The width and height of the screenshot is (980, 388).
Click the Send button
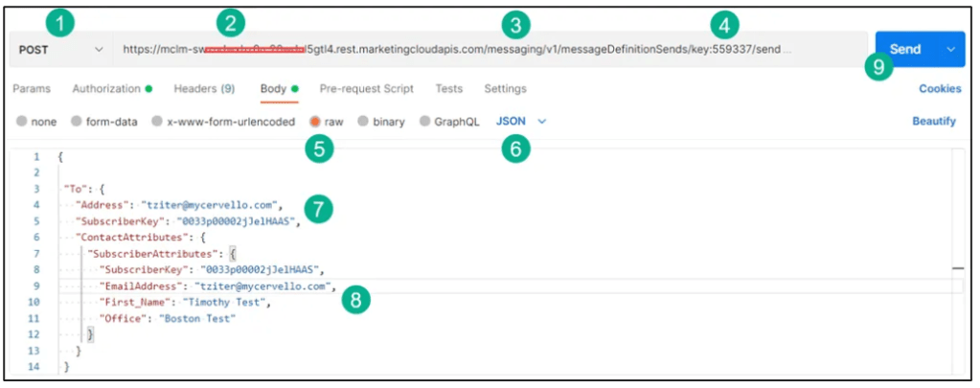coord(905,49)
